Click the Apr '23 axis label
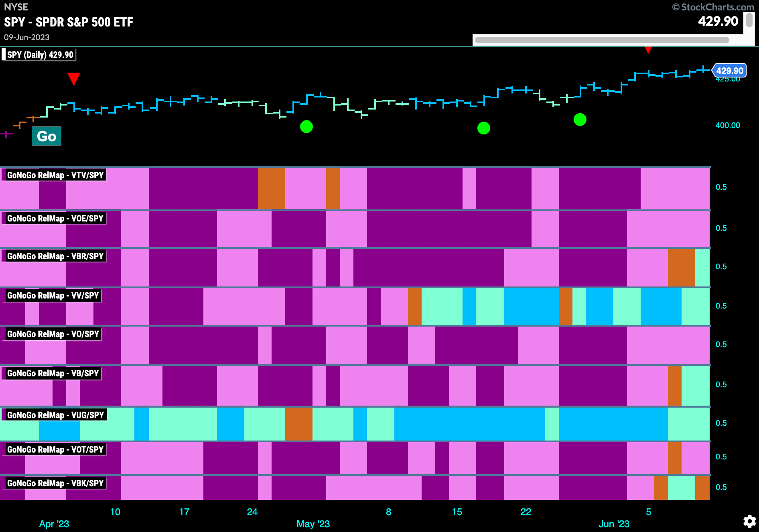Screen dimensions: 759x532 [x=54, y=524]
